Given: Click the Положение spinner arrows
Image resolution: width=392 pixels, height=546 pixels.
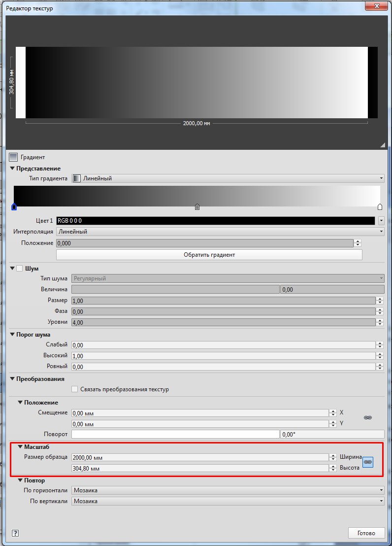Looking at the screenshot, I should pyautogui.click(x=358, y=243).
